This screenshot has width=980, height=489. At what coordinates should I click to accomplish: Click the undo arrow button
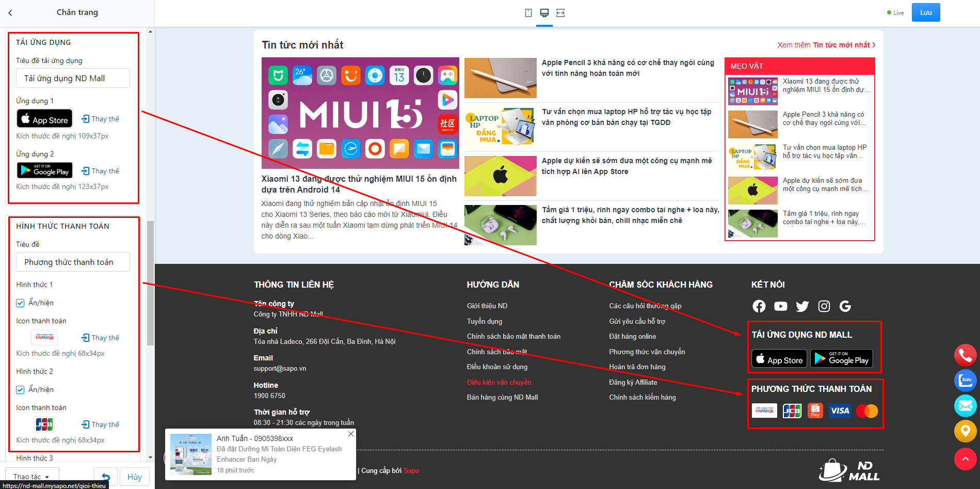click(106, 477)
